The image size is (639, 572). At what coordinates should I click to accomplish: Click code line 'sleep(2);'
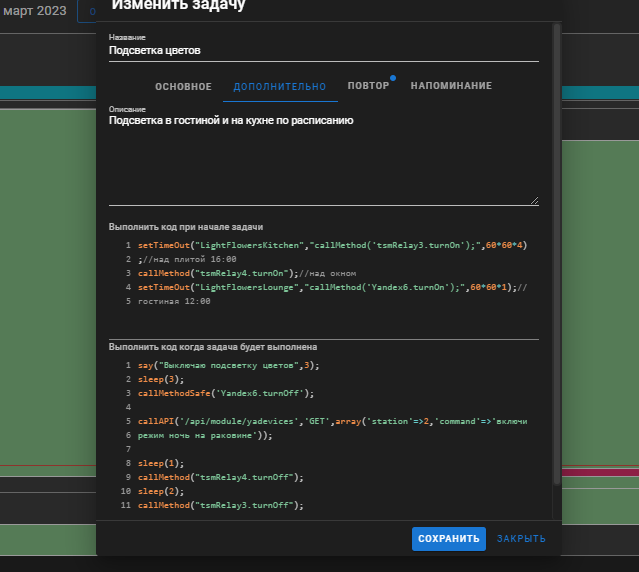click(161, 491)
